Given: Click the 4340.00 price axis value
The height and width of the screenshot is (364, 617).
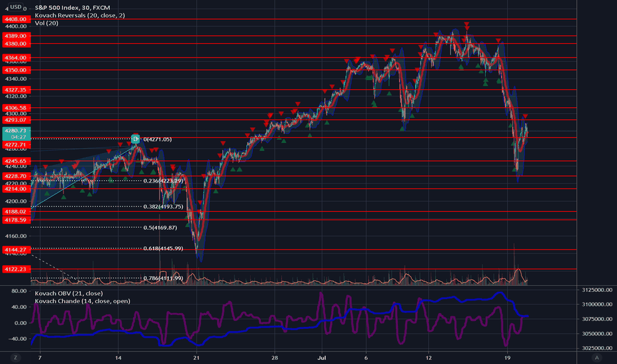Looking at the screenshot, I should click(x=16, y=79).
